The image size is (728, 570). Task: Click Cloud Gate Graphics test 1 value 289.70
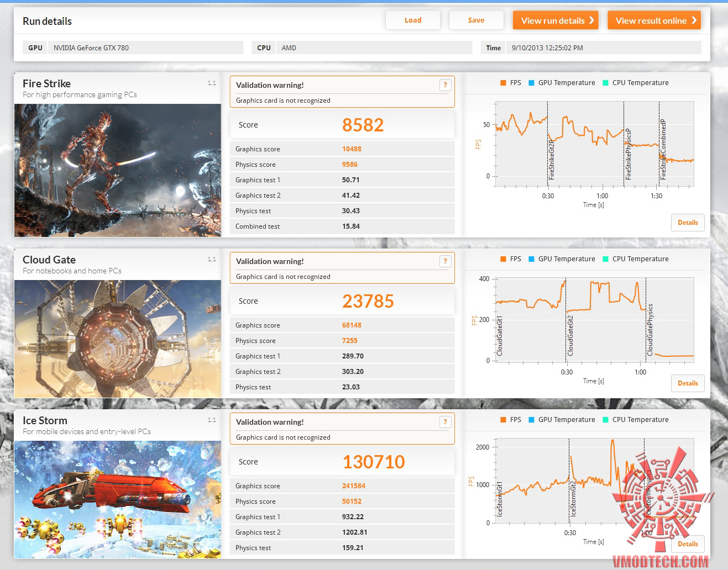353,356
